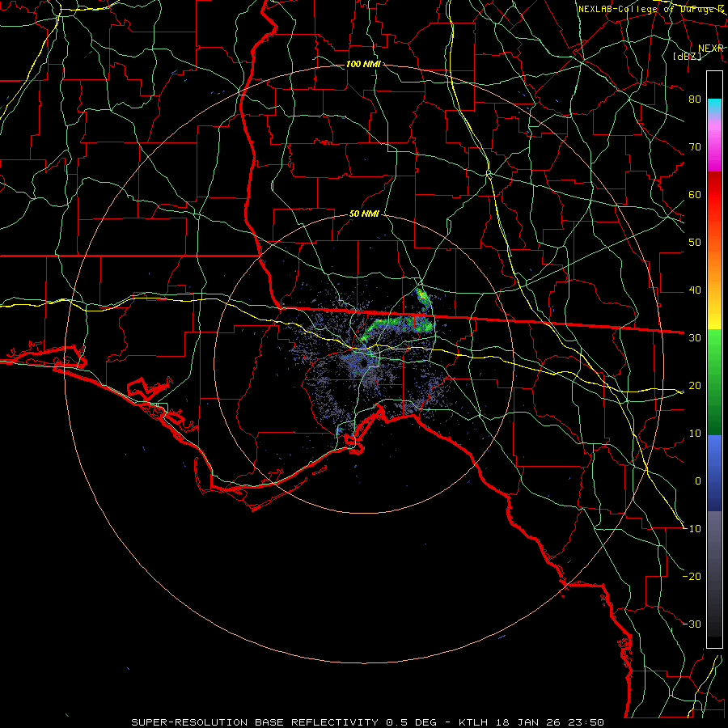
Task: Click the Super-Resolution Base Reflectivity caption
Action: pos(367,722)
